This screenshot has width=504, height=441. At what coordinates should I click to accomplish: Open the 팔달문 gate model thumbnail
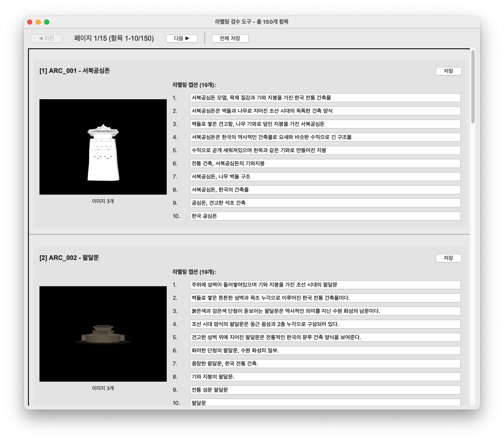[x=103, y=334]
